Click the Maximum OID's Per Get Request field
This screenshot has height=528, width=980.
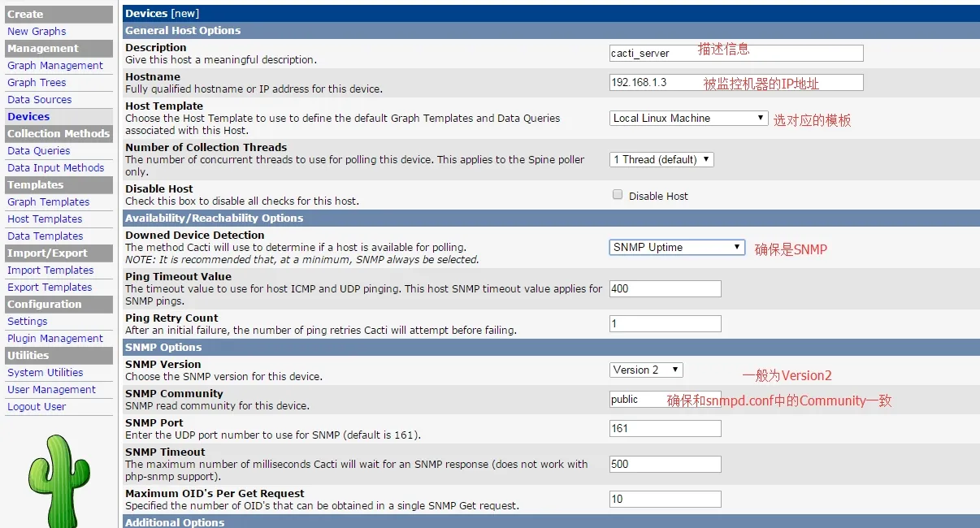pos(666,499)
